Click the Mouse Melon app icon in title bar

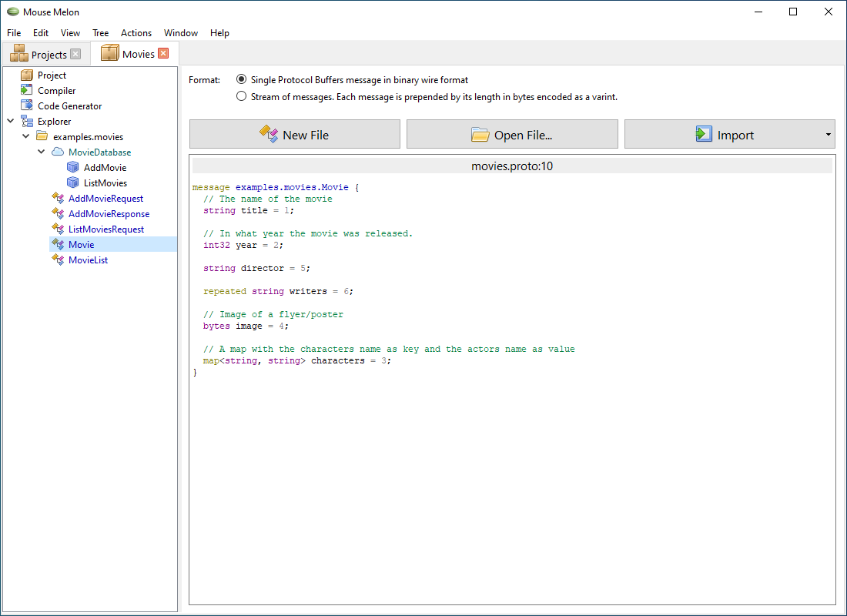point(13,12)
